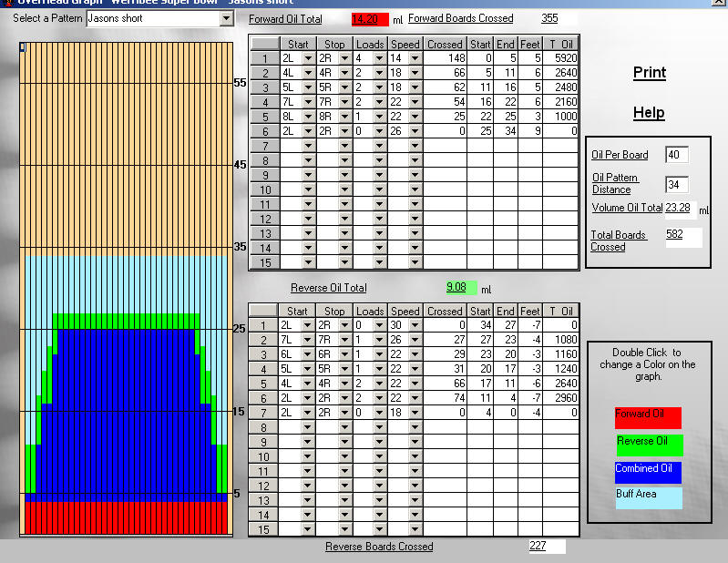The width and height of the screenshot is (728, 563).
Task: Expand reverse row 6 Loads dropdown
Action: (x=379, y=398)
